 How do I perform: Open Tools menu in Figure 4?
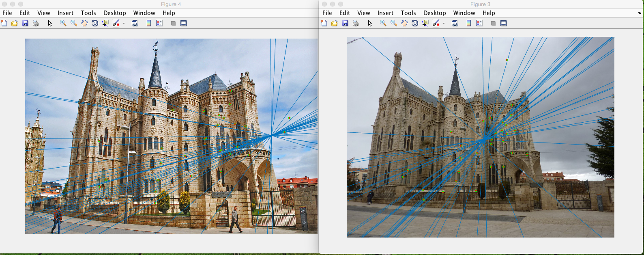[88, 13]
